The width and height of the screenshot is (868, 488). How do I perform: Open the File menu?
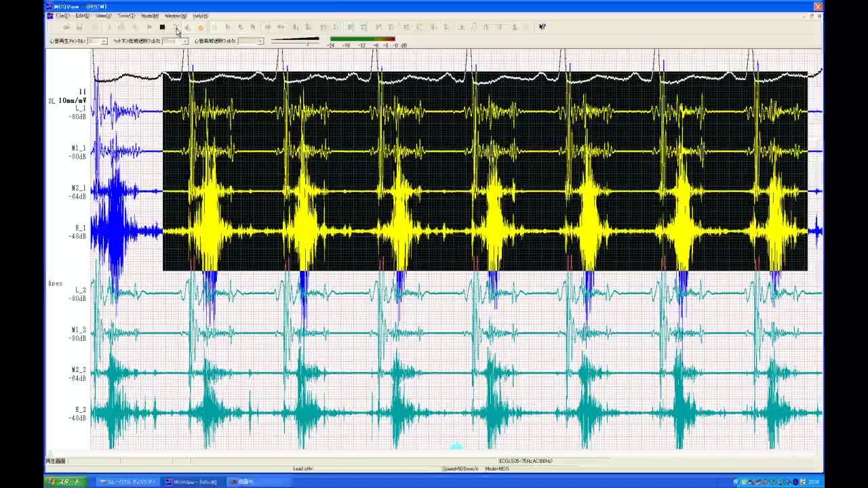(62, 16)
